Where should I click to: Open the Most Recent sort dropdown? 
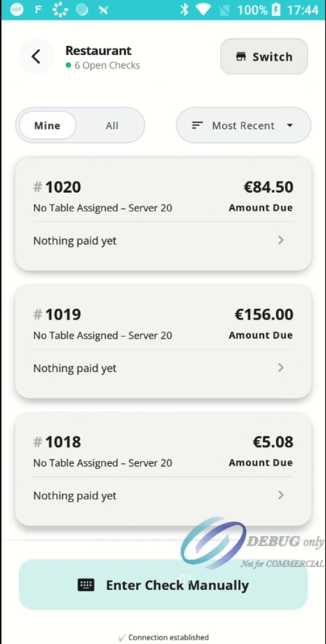coord(244,125)
